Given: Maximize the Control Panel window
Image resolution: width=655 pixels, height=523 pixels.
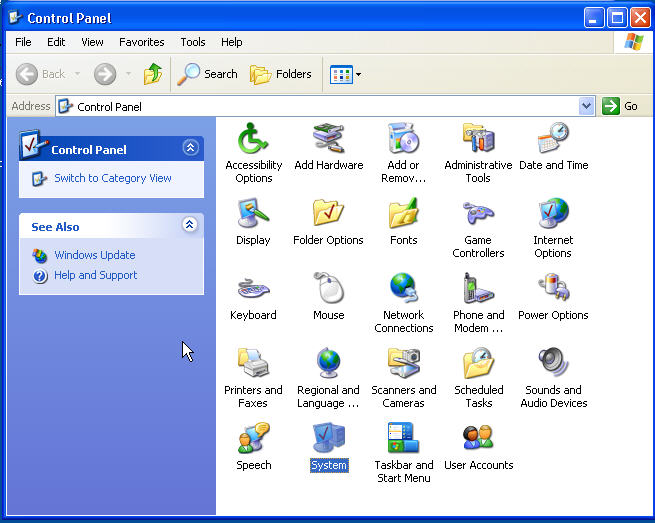Looking at the screenshot, I should (617, 18).
